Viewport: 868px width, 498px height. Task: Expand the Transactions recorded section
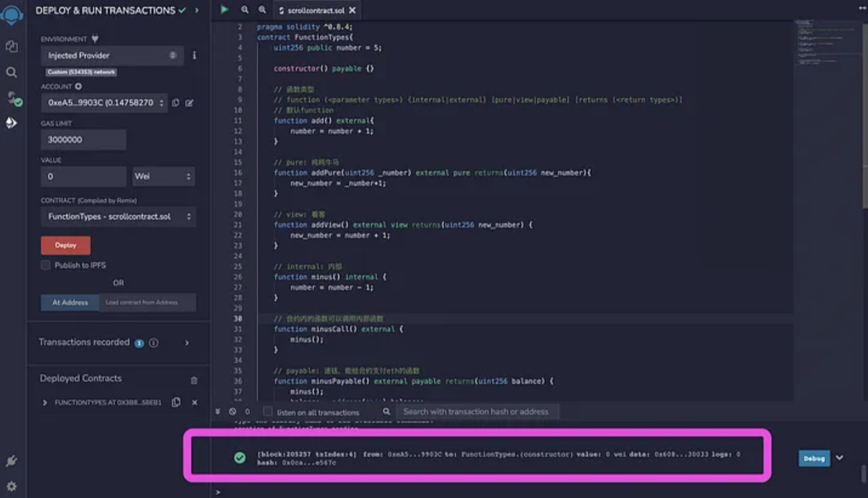click(187, 343)
